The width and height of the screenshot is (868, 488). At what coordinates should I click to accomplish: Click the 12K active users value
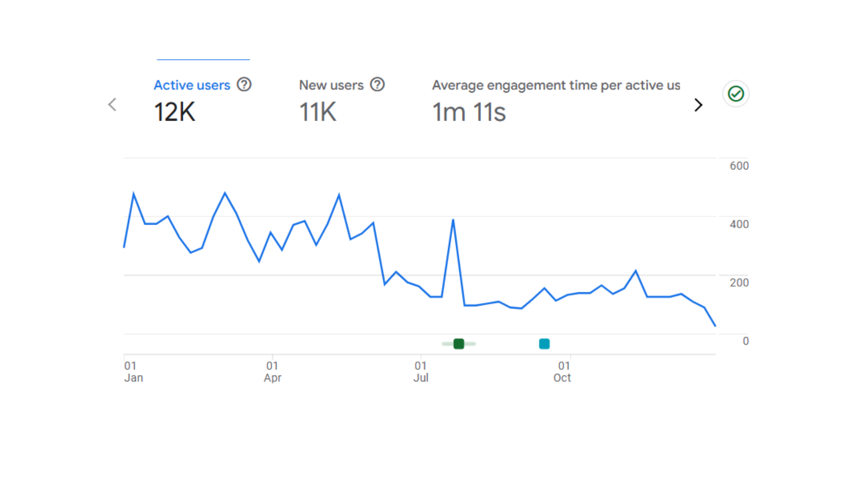coord(175,112)
